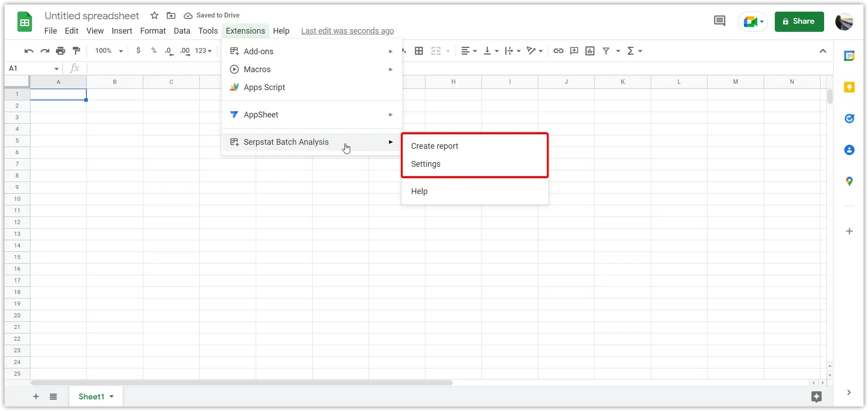The height and width of the screenshot is (411, 868).
Task: Open 'Last edit was seconds ago' link
Action: click(348, 31)
